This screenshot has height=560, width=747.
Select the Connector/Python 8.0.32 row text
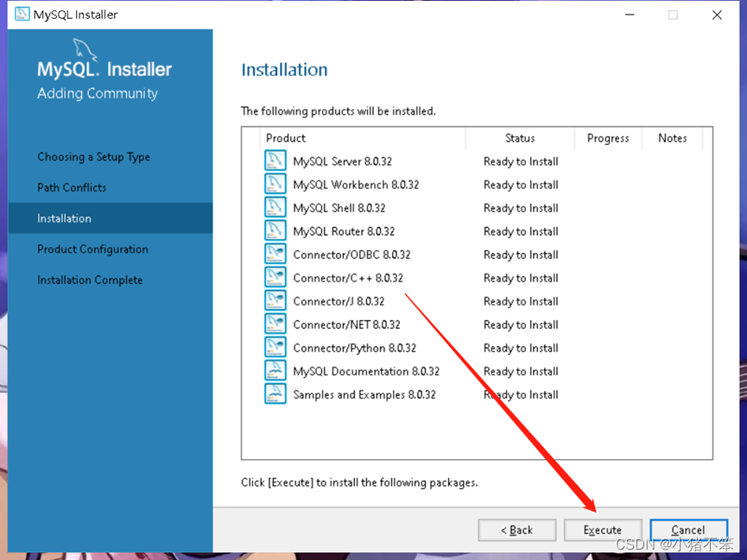coord(354,348)
